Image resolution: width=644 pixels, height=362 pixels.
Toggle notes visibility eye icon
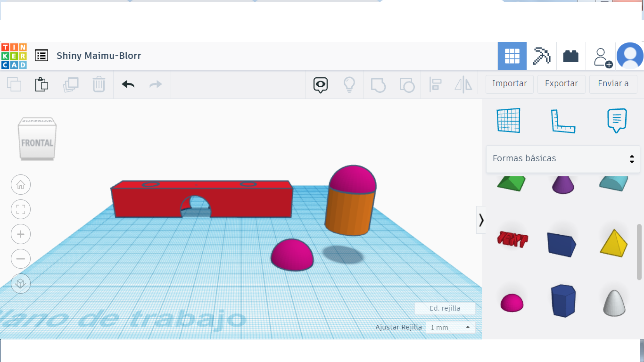coord(321,85)
